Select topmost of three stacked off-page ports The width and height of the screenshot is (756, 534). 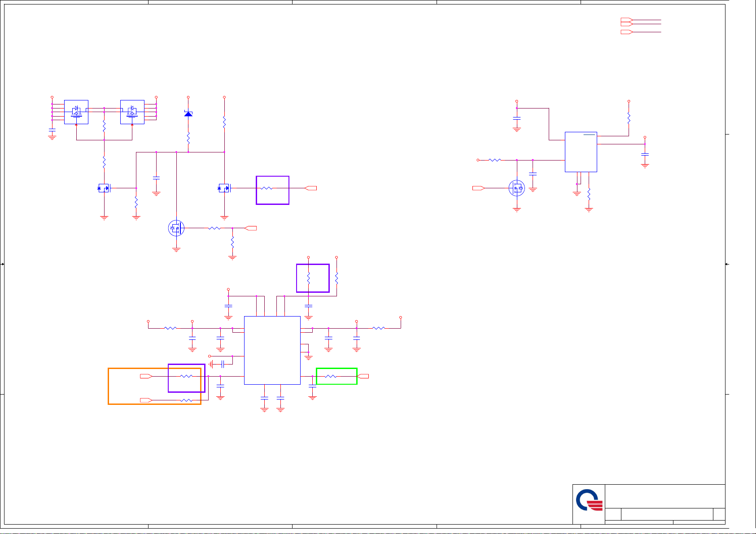click(x=627, y=20)
